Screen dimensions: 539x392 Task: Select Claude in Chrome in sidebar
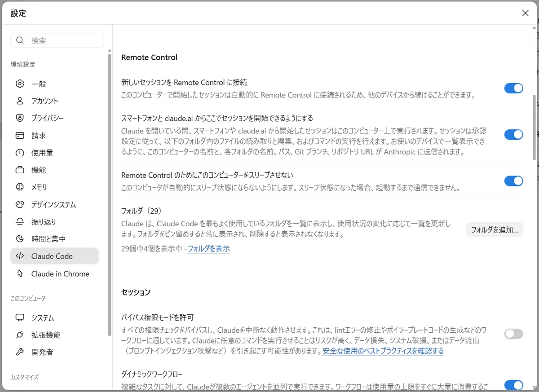54,273
